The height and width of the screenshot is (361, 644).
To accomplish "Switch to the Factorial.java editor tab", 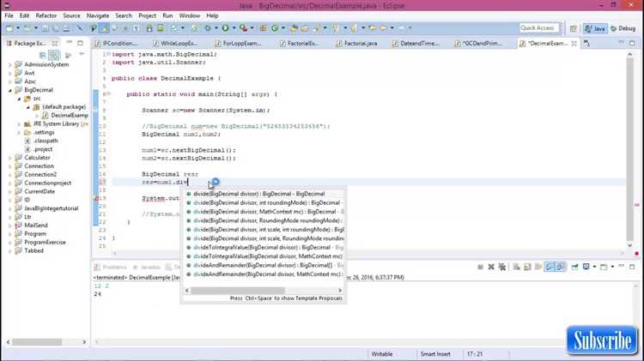I will 358,43.
